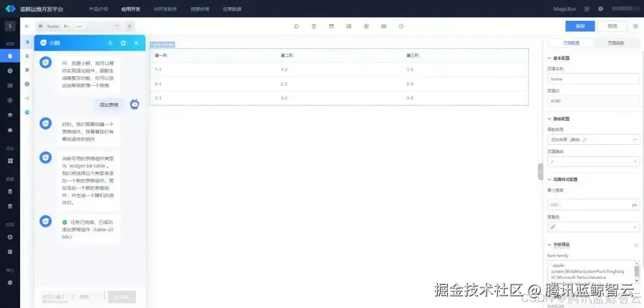Click the 小鲸 panel settings adjust icon
The image size is (644, 308).
(x=110, y=43)
